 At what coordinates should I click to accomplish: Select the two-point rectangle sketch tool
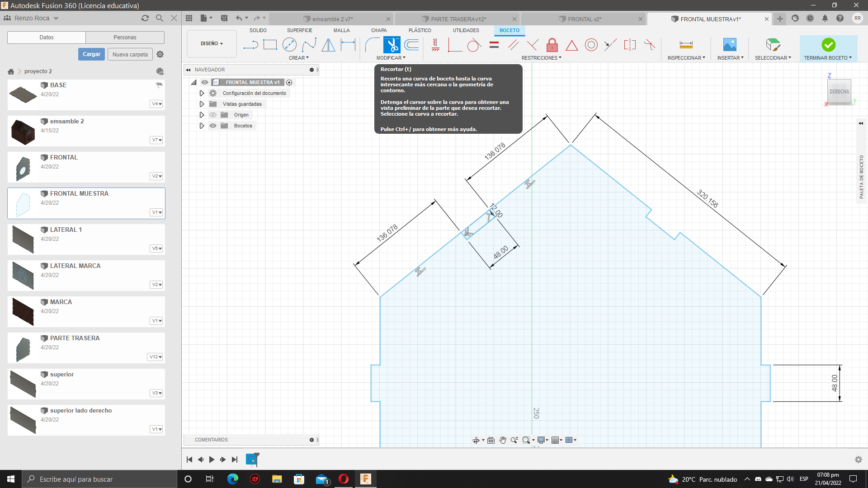pos(270,45)
